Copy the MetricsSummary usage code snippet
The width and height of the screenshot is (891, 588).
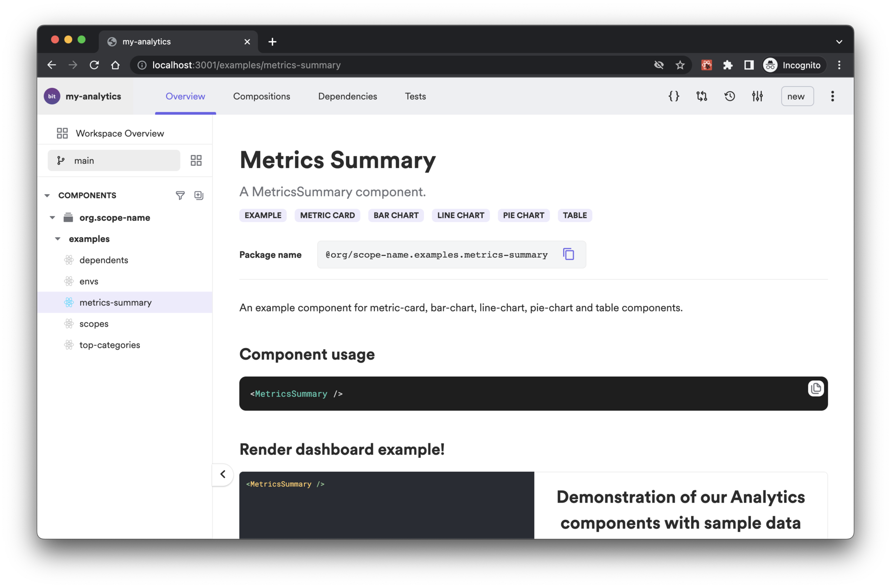815,388
